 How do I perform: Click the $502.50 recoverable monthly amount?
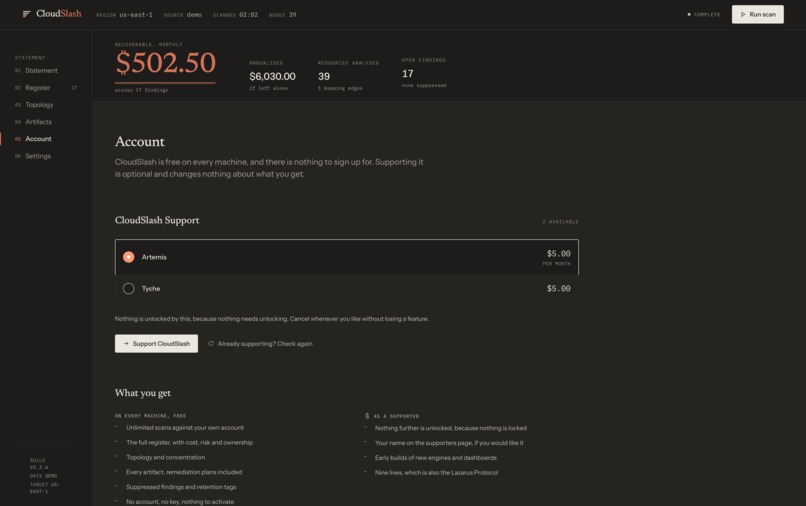[166, 63]
